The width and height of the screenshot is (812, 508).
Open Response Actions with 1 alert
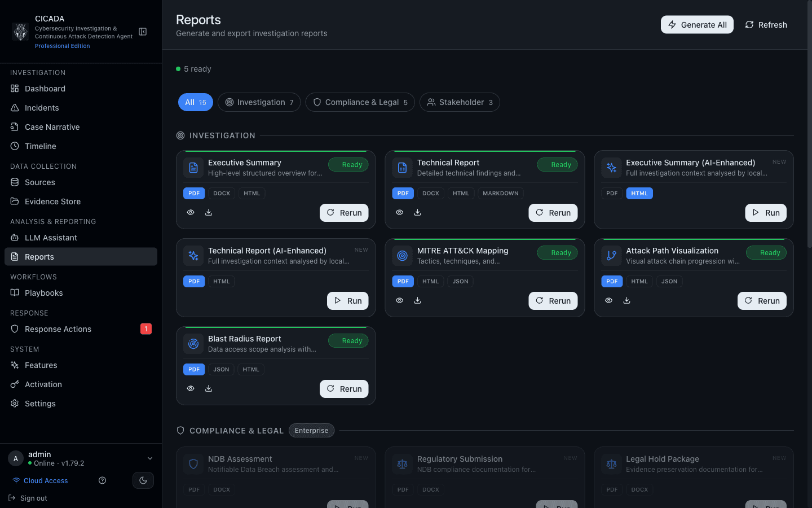pos(81,329)
